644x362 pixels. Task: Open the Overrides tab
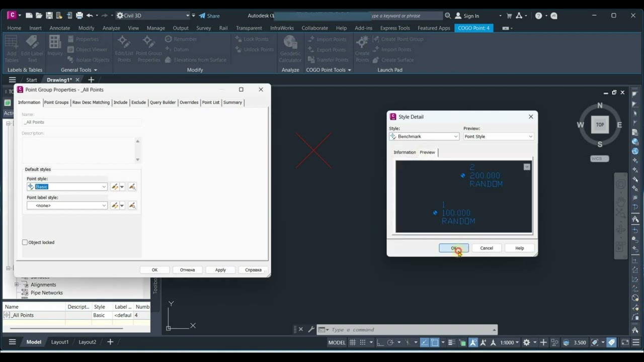pyautogui.click(x=189, y=103)
